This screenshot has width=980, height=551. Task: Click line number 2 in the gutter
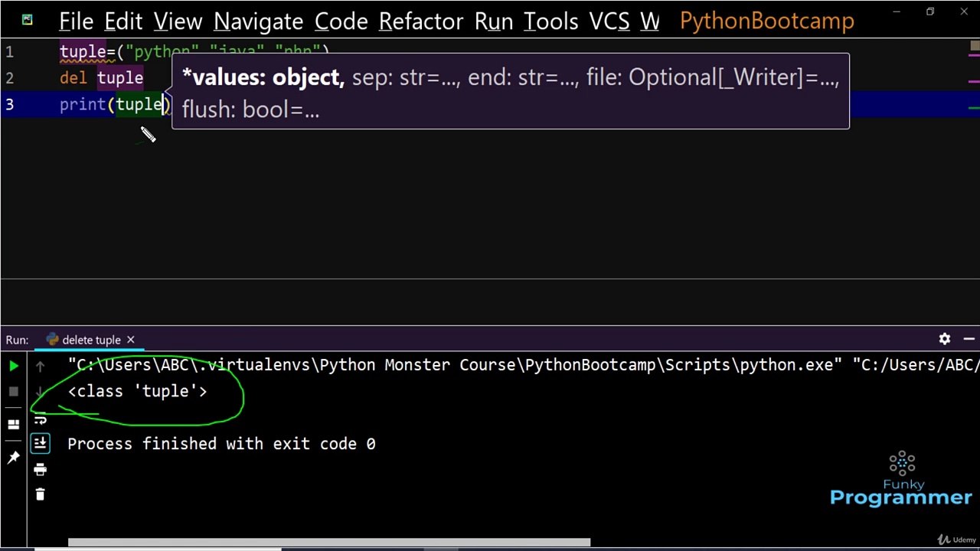coord(9,78)
